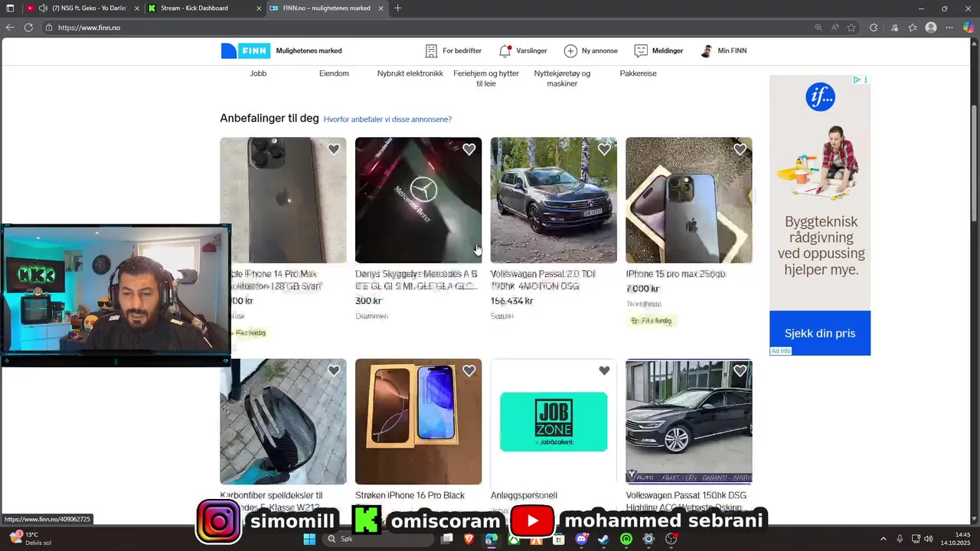The width and height of the screenshot is (980, 551).
Task: Open the Windows Start menu
Action: coord(309,539)
